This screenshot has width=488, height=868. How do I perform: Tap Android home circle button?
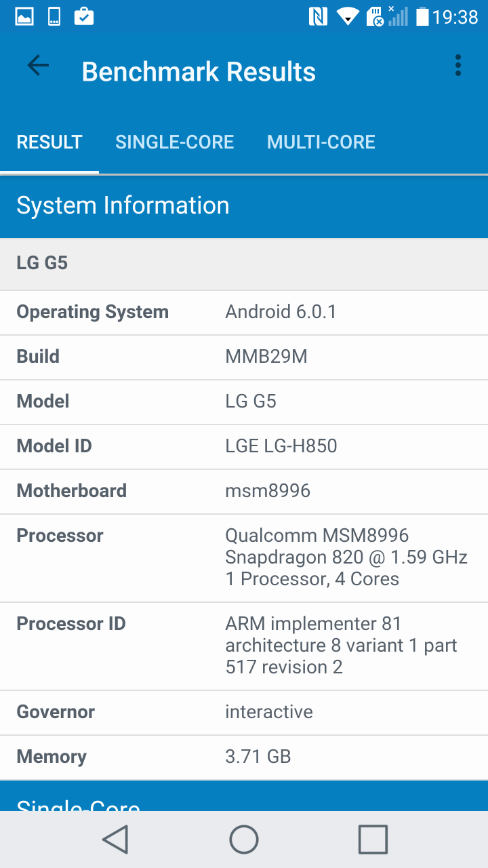(244, 840)
